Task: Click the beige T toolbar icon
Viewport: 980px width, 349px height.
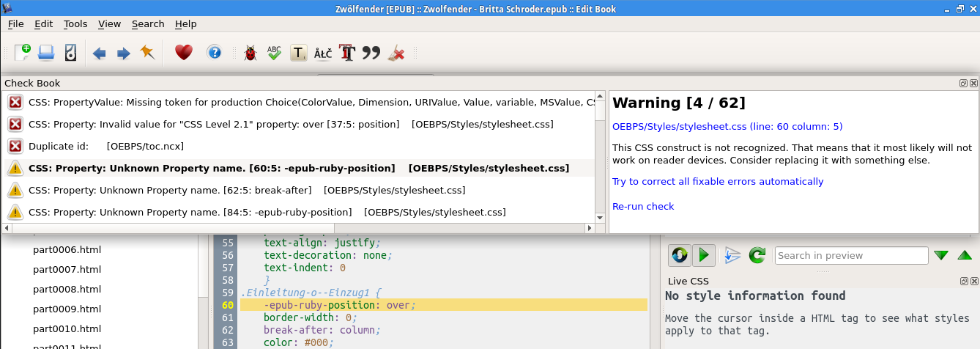Action: pyautogui.click(x=298, y=53)
